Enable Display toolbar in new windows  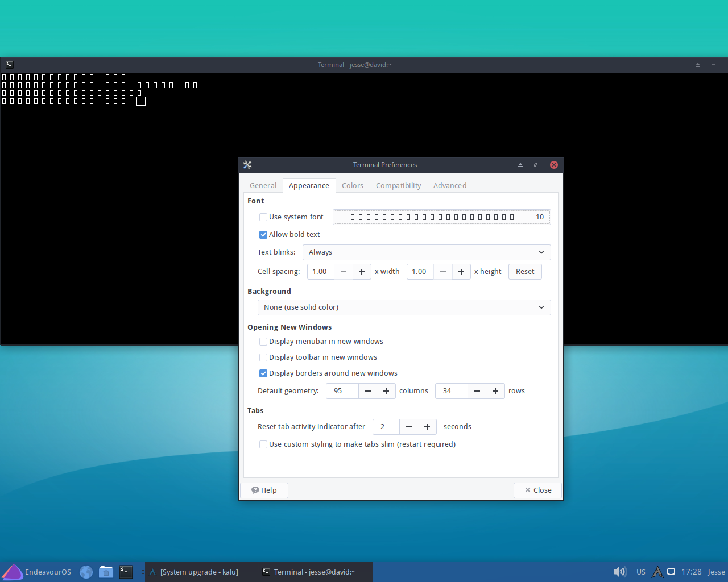click(263, 357)
